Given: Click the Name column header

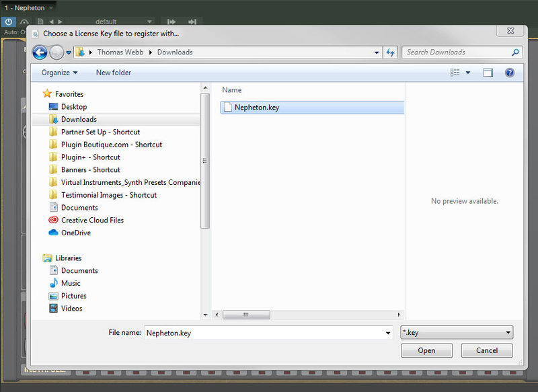Looking at the screenshot, I should pos(232,90).
